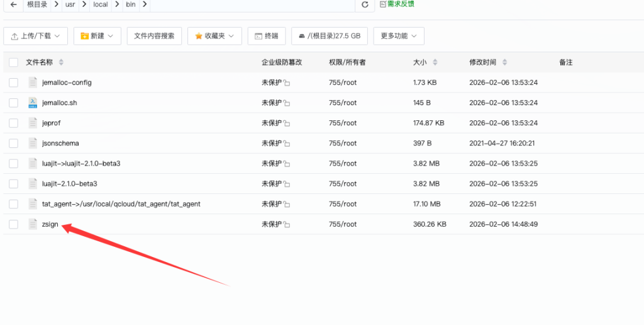Go back with the left arrow icon

point(14,5)
